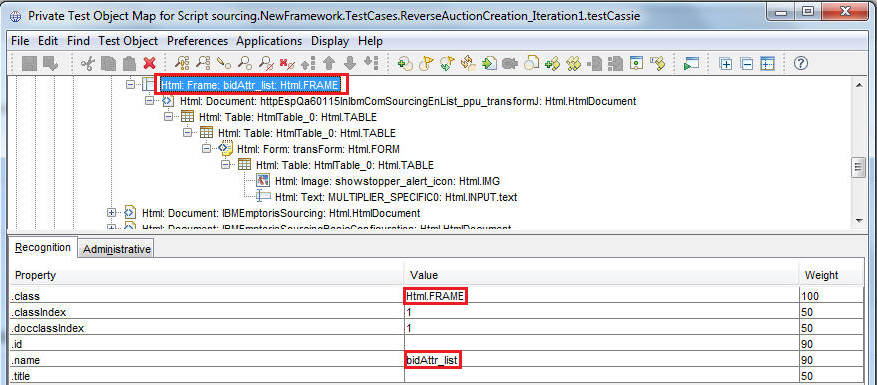Click the green plus with yellow scroll icon

[553, 64]
